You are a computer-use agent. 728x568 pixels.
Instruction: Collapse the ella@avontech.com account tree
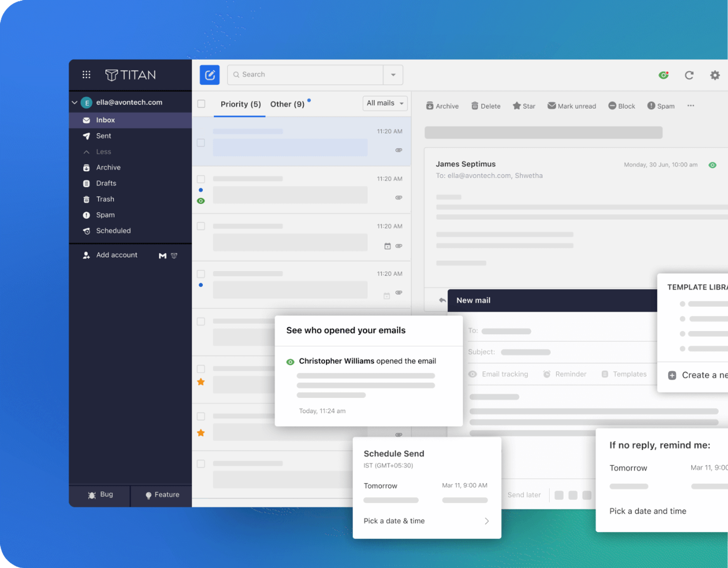75,102
